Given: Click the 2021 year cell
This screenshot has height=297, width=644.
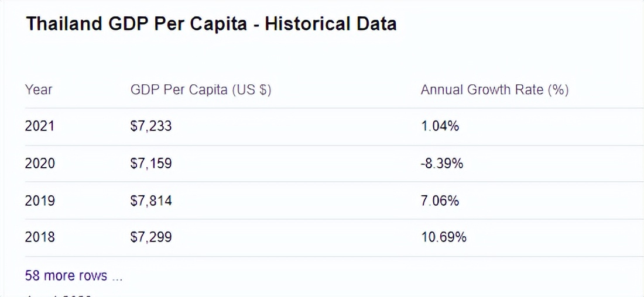Looking at the screenshot, I should pyautogui.click(x=40, y=126).
